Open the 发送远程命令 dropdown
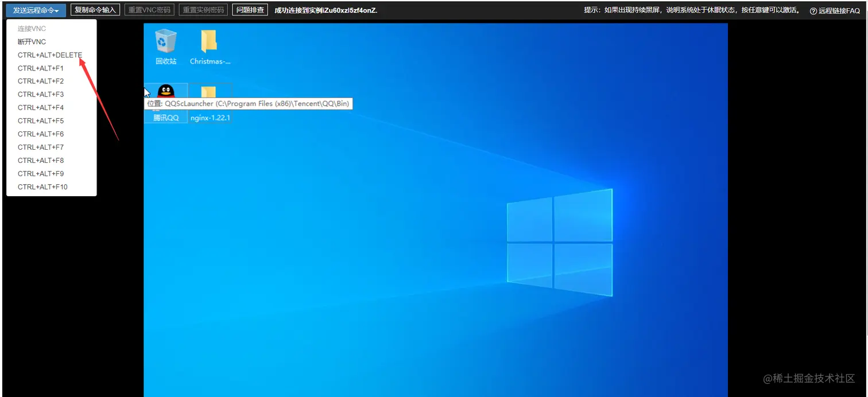868x397 pixels. pos(36,10)
